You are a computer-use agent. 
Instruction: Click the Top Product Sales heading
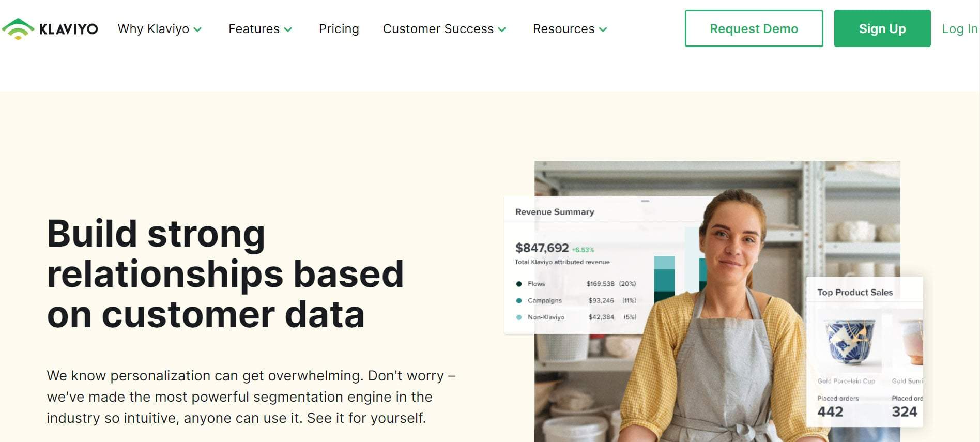pyautogui.click(x=855, y=293)
